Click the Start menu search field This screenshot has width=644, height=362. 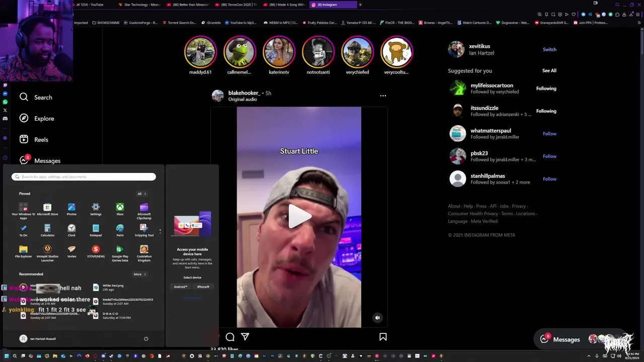pos(84,176)
